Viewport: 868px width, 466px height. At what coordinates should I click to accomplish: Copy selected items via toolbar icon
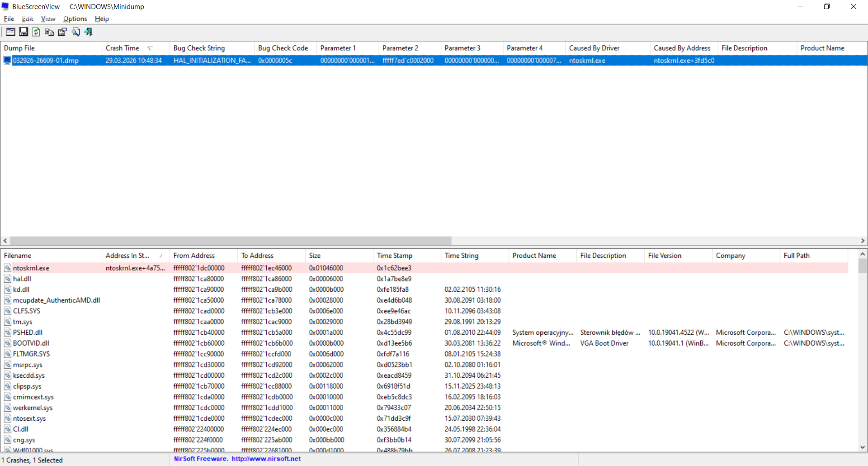click(49, 32)
